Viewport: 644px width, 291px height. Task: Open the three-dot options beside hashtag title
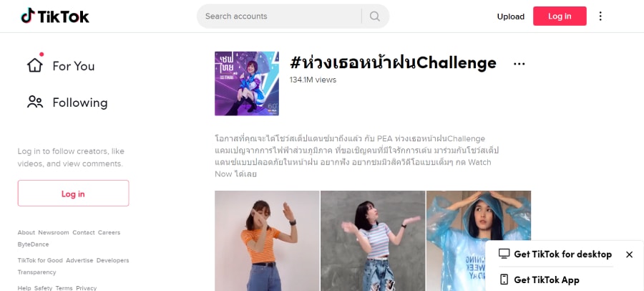(x=519, y=64)
